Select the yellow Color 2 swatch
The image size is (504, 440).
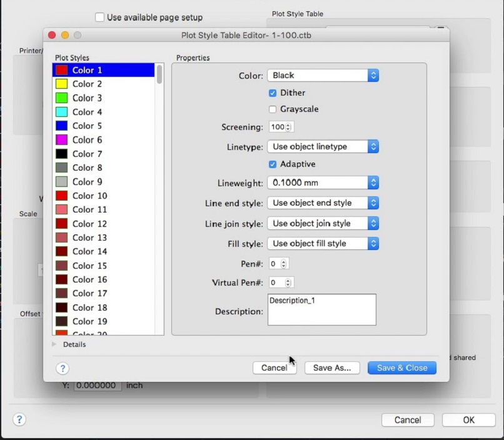point(61,84)
